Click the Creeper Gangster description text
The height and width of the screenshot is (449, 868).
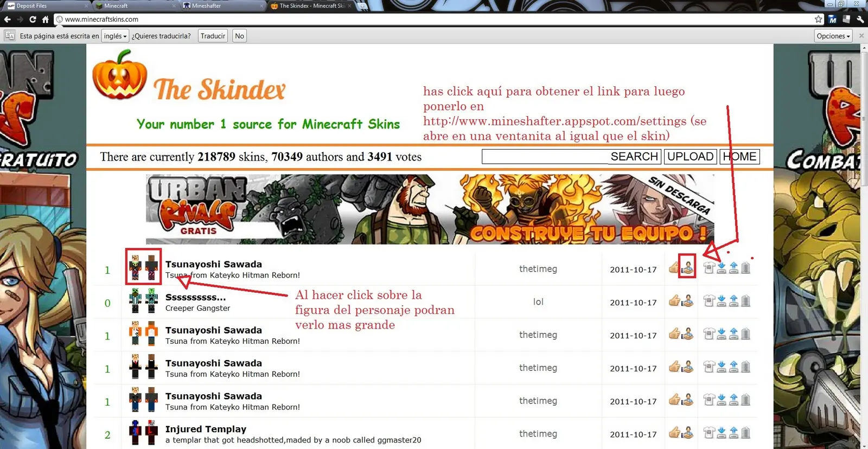pos(197,308)
